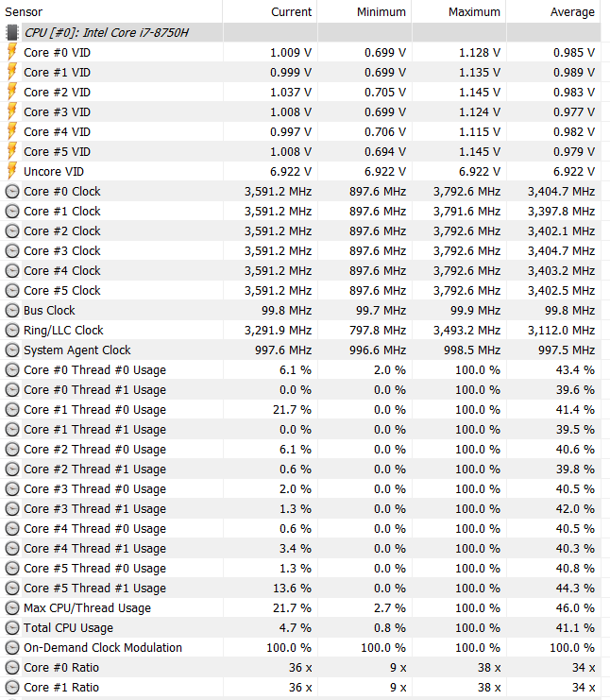The height and width of the screenshot is (700, 610).
Task: Select the Max CPU/Thread Usage row
Action: tap(300, 608)
